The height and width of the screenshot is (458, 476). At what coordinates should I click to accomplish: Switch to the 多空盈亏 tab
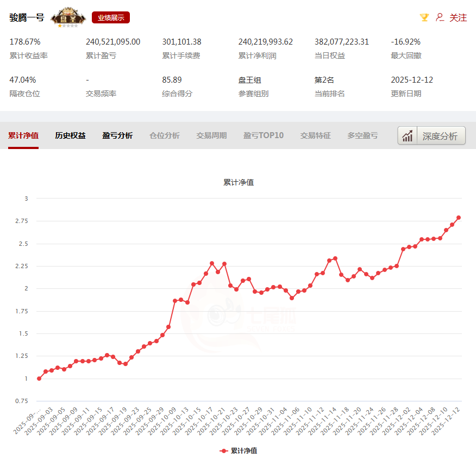[x=362, y=135]
